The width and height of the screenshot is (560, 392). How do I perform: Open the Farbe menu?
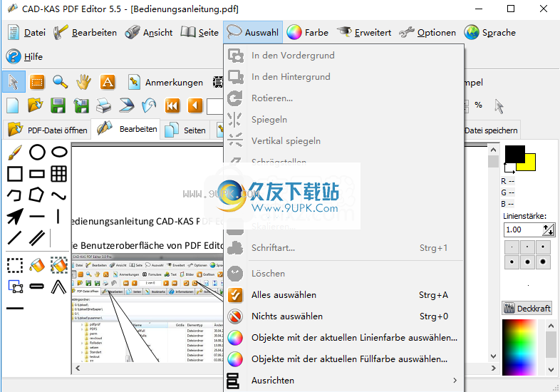308,33
